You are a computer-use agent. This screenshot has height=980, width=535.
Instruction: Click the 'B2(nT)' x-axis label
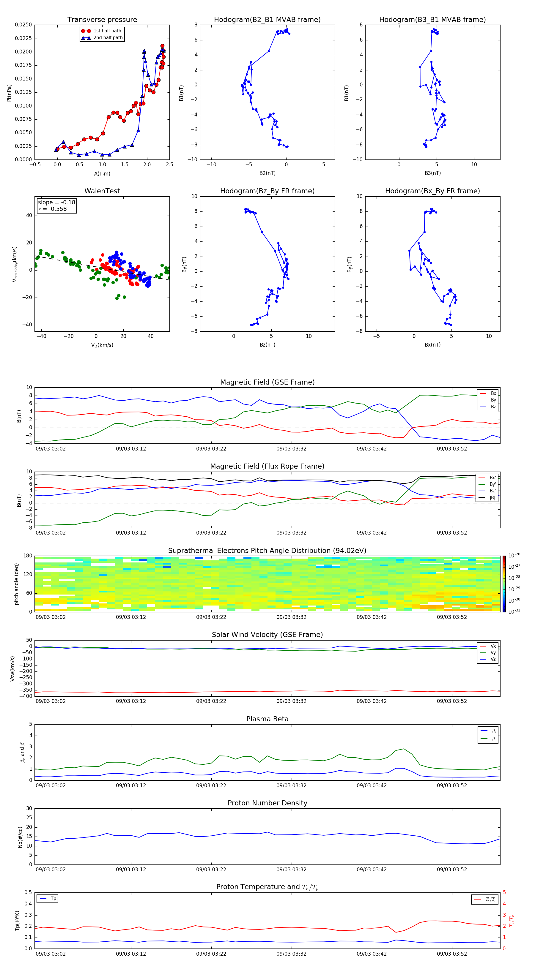(267, 173)
